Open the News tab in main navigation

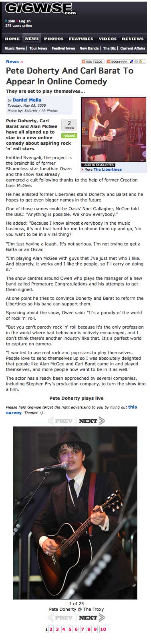[x=32, y=39]
